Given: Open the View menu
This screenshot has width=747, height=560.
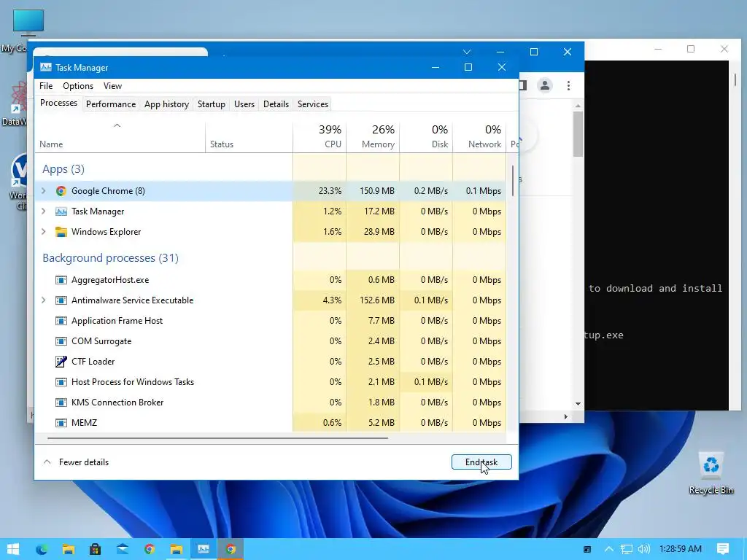Looking at the screenshot, I should click(x=113, y=86).
